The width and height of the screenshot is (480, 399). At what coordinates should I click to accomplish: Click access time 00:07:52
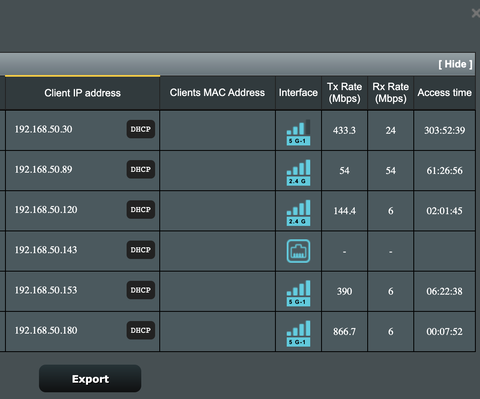coord(444,332)
